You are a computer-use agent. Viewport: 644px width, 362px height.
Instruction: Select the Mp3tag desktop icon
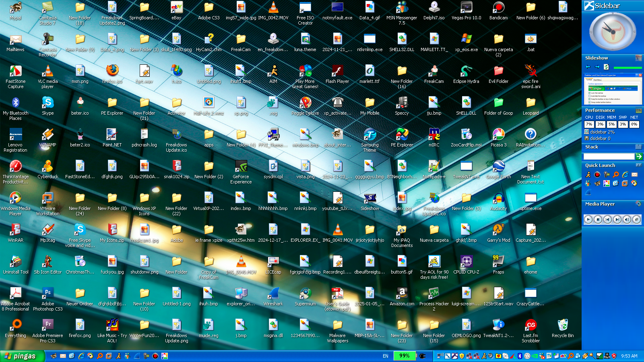click(47, 233)
